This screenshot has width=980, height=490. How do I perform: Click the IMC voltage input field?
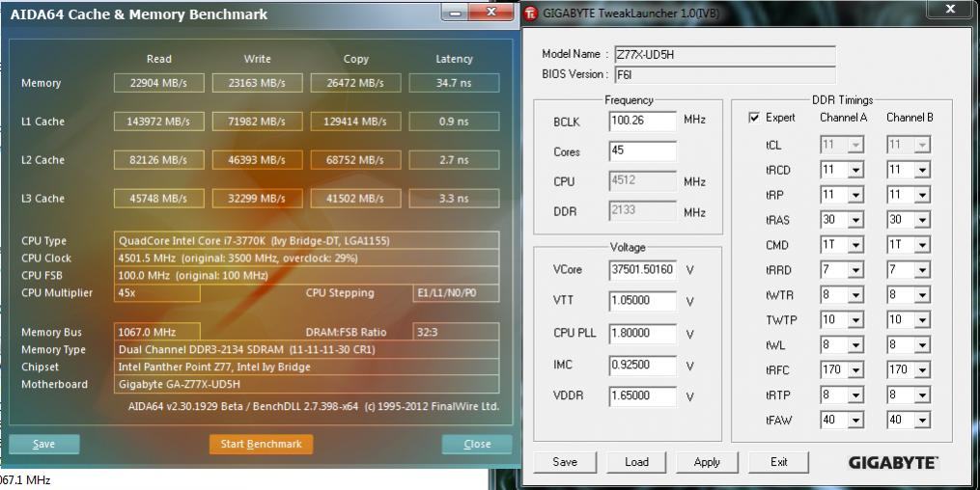pos(642,365)
